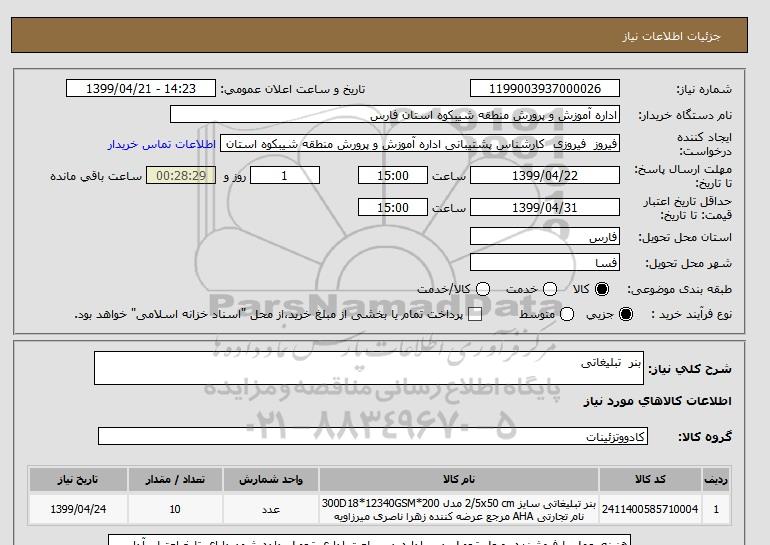Click the announcement date field 1399/04/21 - 14:23

point(141,88)
